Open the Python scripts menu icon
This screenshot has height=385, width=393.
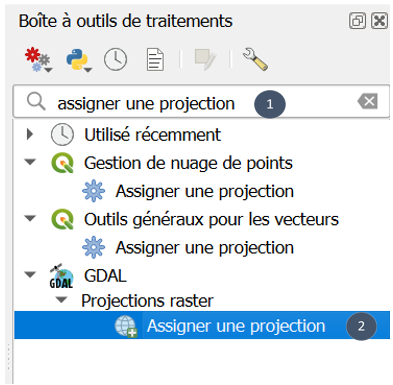79,60
